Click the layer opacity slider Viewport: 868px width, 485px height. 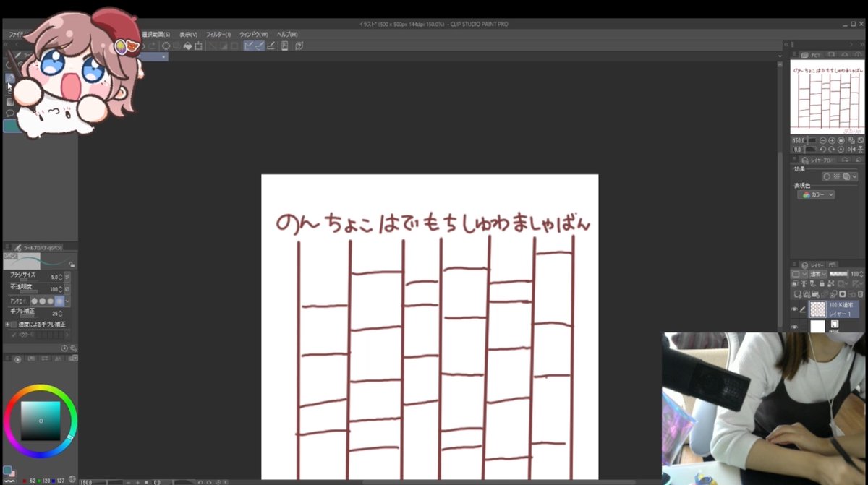tap(838, 274)
